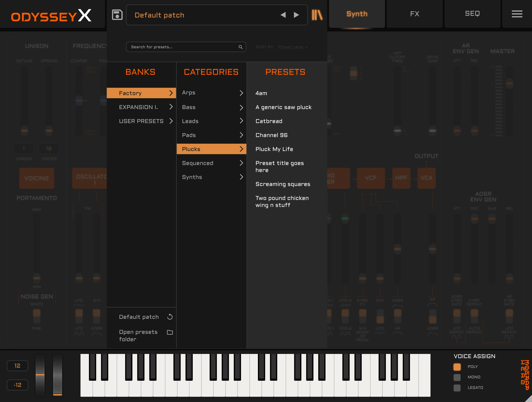Click the search magnifier icon

tap(240, 47)
